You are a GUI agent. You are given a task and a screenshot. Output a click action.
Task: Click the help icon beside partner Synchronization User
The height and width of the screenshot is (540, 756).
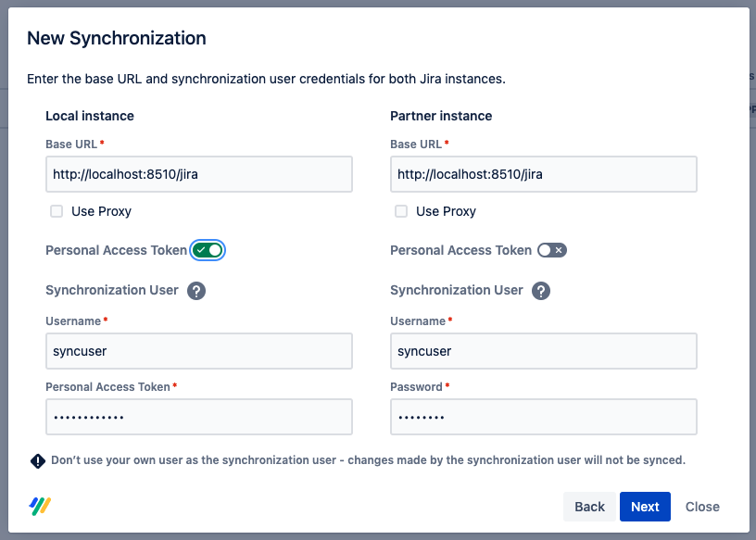point(541,291)
